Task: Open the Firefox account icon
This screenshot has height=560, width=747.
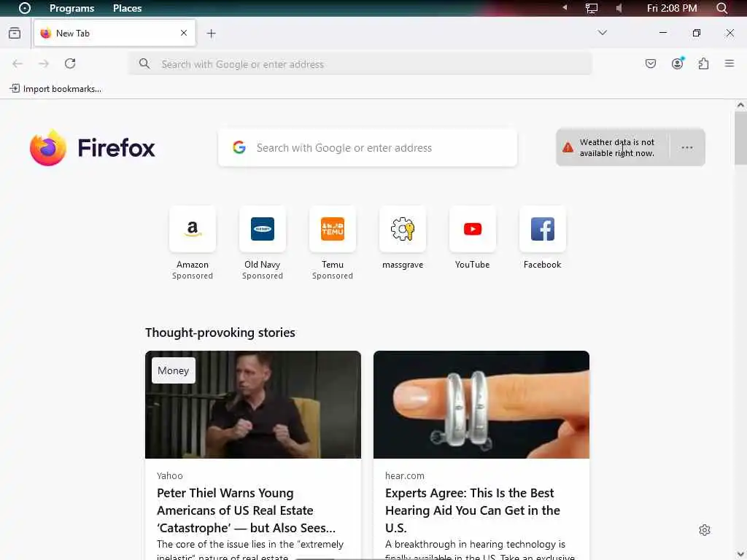Action: point(677,64)
